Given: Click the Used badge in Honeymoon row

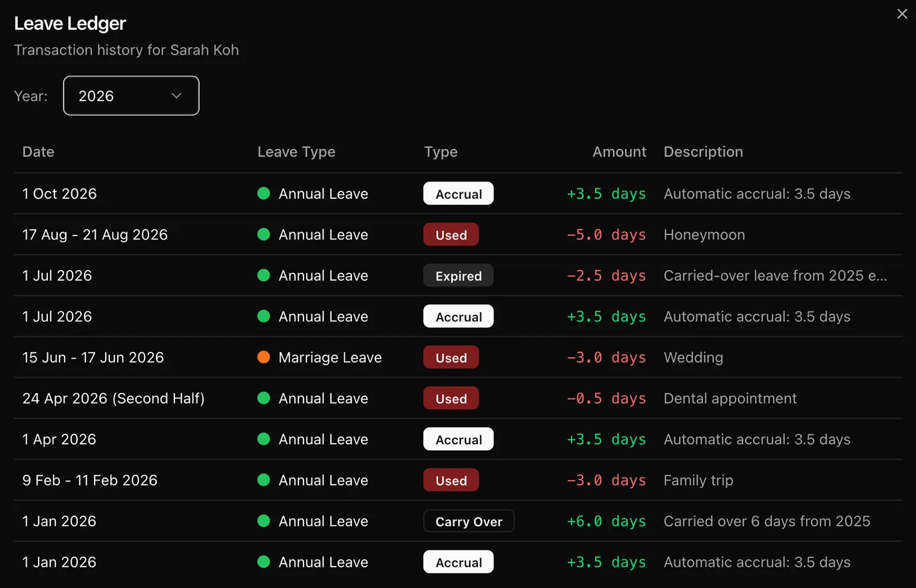Looking at the screenshot, I should tap(451, 235).
